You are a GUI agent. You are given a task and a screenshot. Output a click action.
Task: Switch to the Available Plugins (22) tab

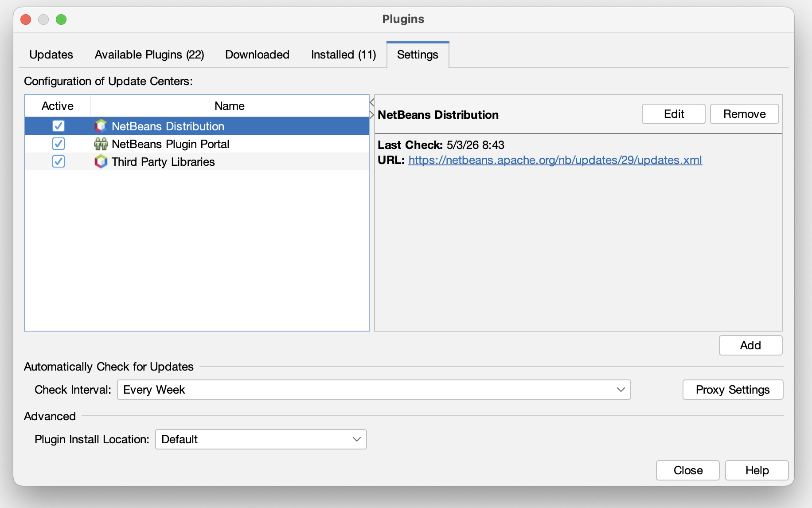[x=149, y=55]
